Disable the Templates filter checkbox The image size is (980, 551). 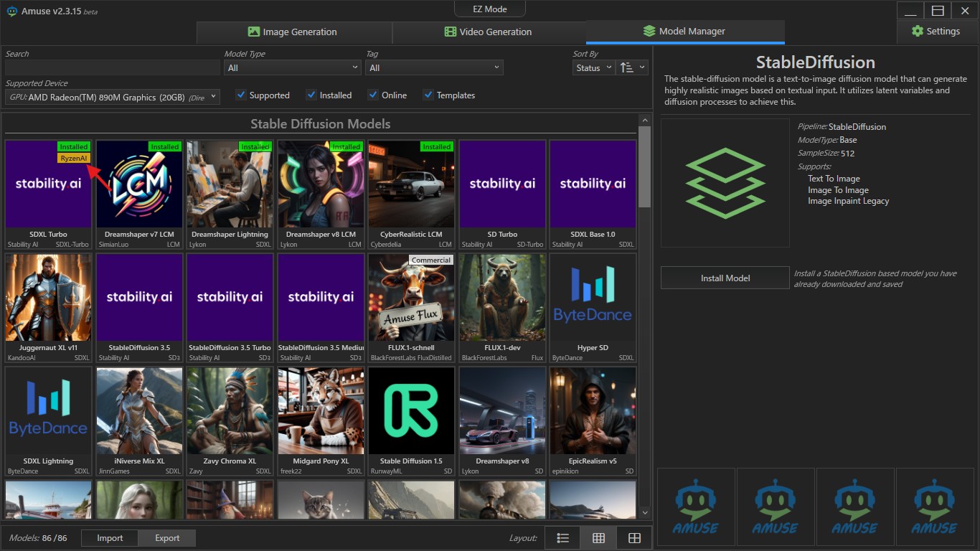(x=428, y=95)
